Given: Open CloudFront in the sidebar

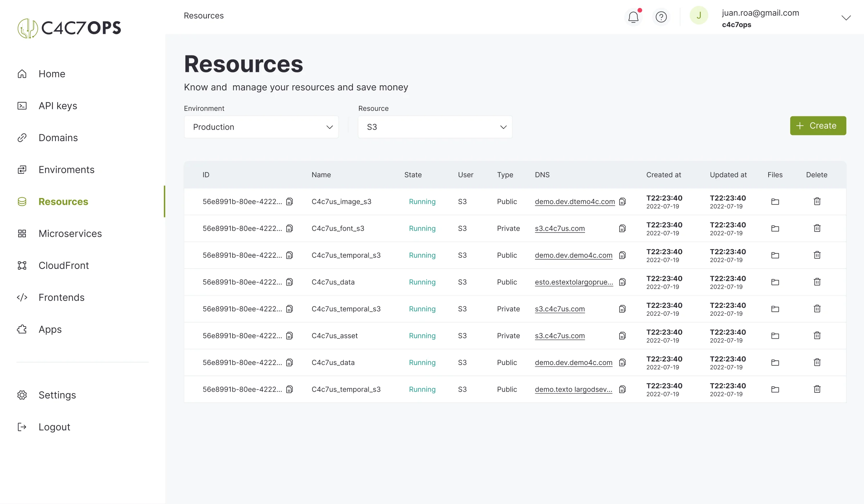Looking at the screenshot, I should pos(63,265).
